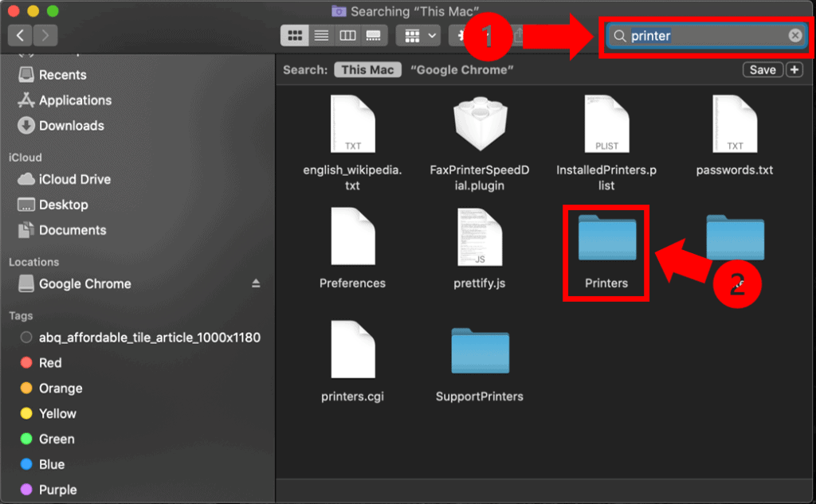Select the Red tag in the sidebar
The width and height of the screenshot is (816, 504).
coord(49,362)
